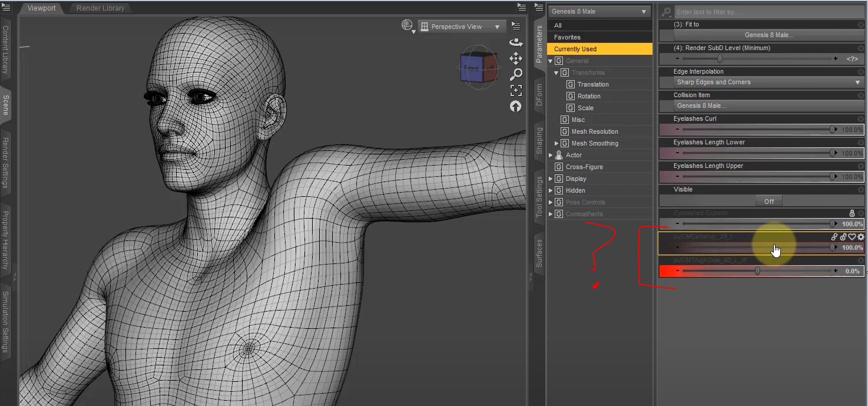
Task: Toggle lock icon on Eyelashes Expand
Action: point(852,213)
